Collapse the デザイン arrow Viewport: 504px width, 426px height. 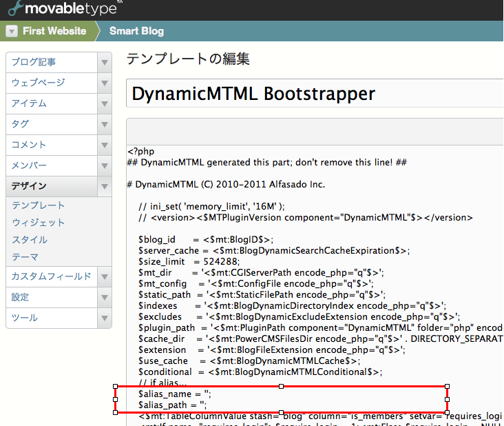105,186
